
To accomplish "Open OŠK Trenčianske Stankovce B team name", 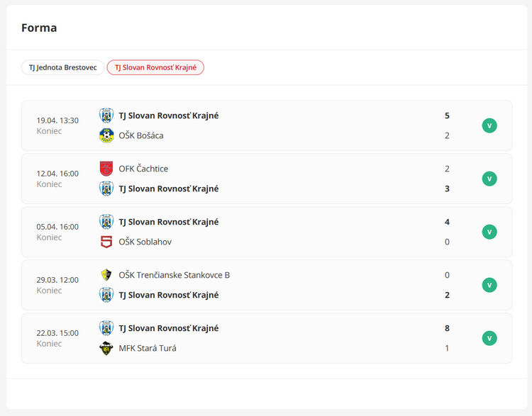I will click(174, 275).
